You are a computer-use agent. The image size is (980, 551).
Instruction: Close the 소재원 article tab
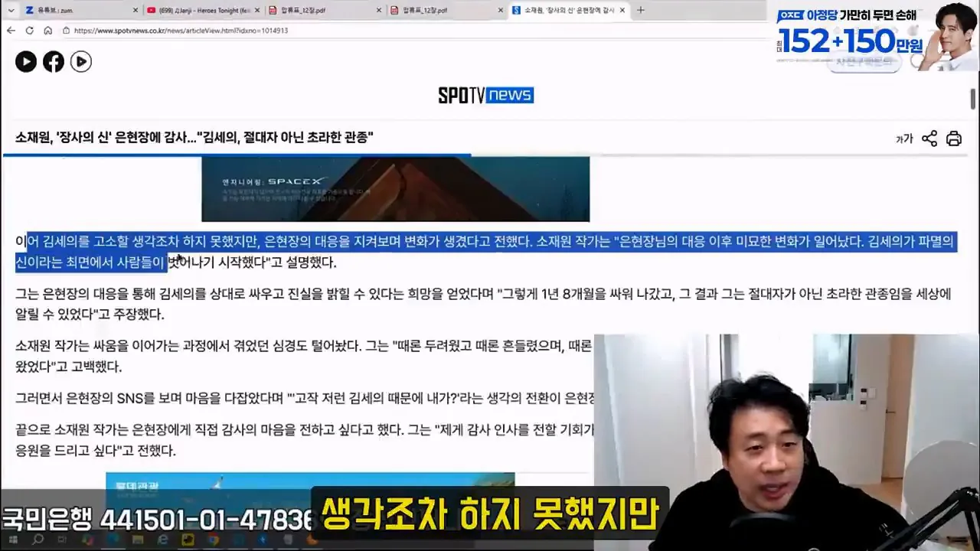624,10
